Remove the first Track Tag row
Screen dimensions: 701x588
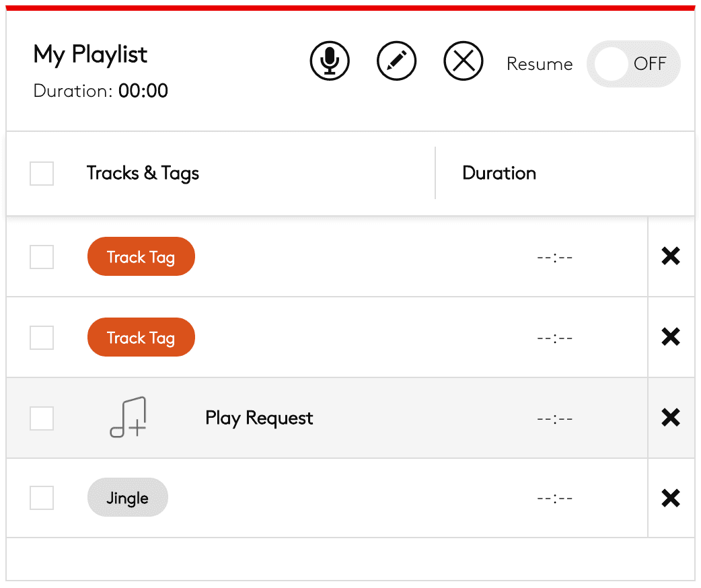671,256
